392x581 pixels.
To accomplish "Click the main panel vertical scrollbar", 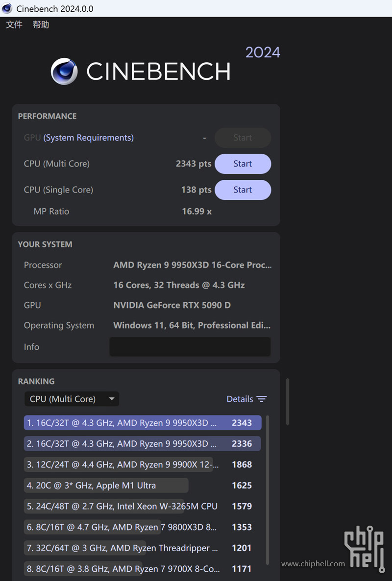I will point(287,401).
